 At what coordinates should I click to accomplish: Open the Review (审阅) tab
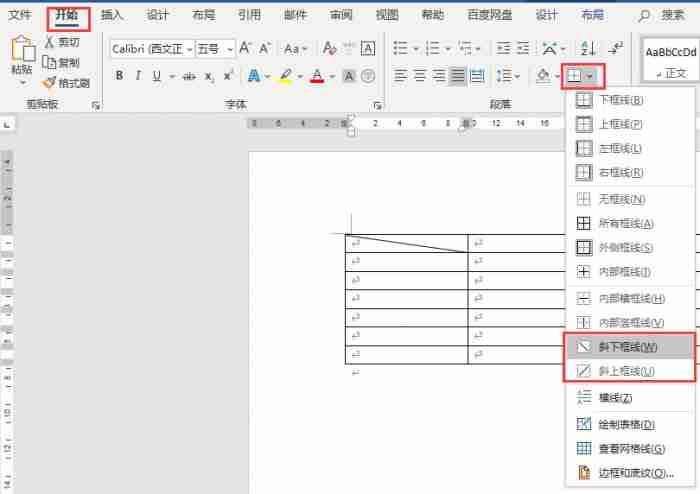(341, 15)
